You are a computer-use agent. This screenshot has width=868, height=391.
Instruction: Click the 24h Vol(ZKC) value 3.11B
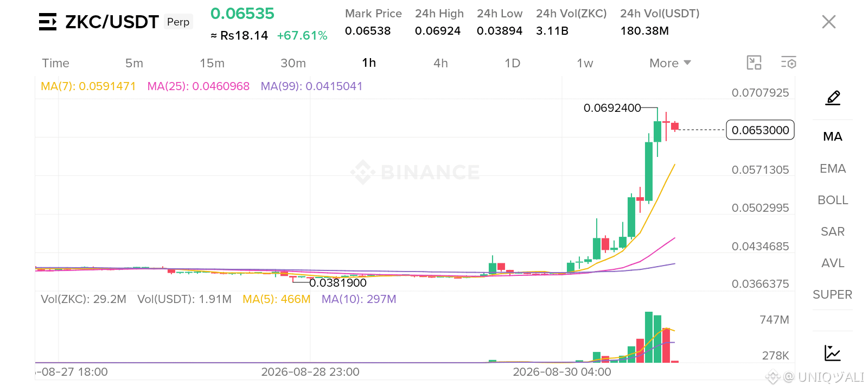tap(552, 31)
